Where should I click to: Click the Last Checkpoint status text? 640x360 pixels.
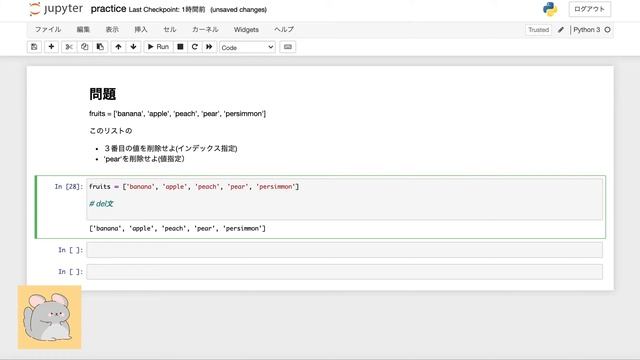(167, 9)
